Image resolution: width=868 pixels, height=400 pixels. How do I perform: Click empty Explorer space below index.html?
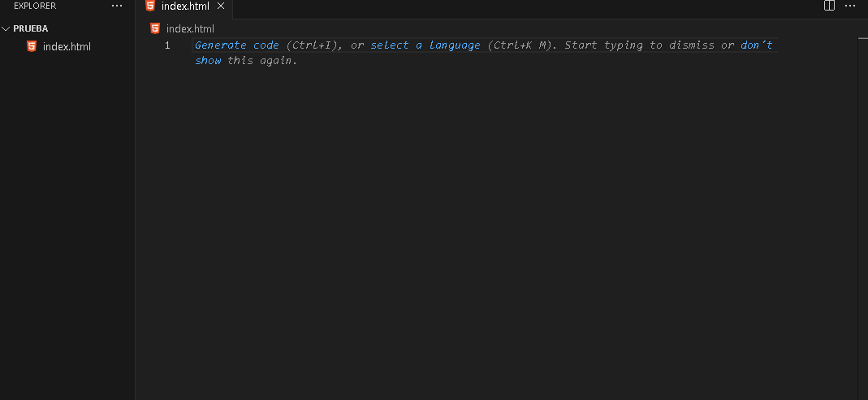tap(67, 222)
